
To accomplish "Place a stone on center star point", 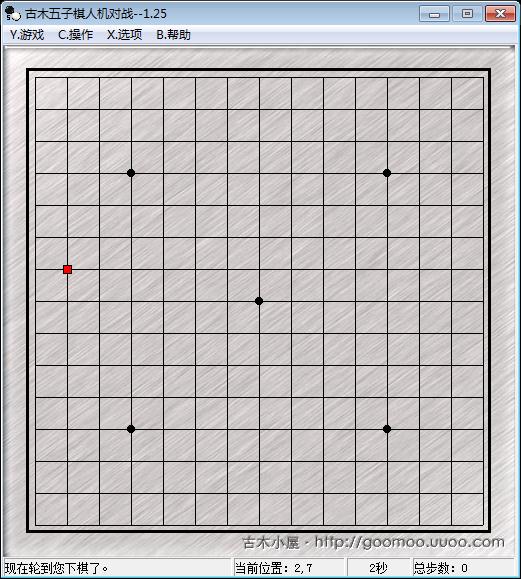I will [259, 301].
